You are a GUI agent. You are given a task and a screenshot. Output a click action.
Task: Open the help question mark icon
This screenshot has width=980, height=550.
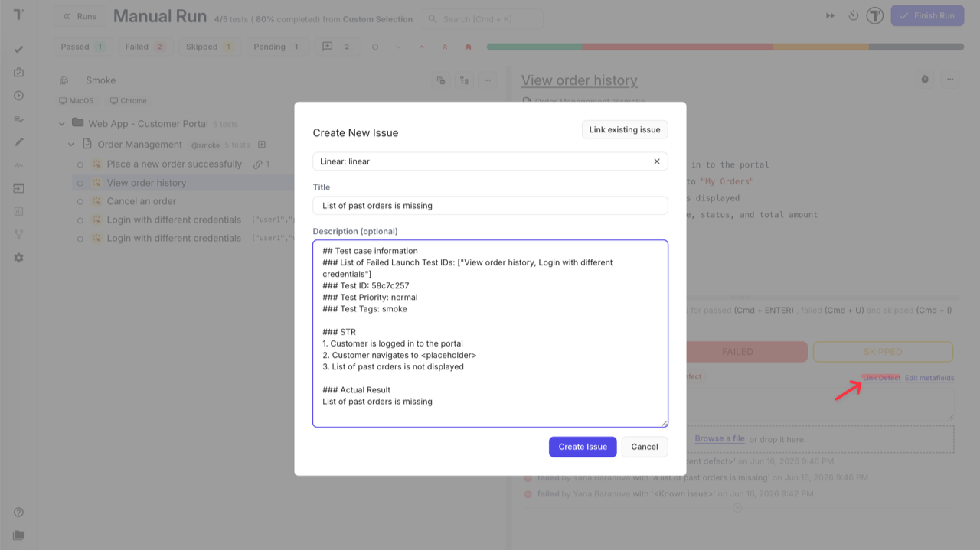point(18,513)
